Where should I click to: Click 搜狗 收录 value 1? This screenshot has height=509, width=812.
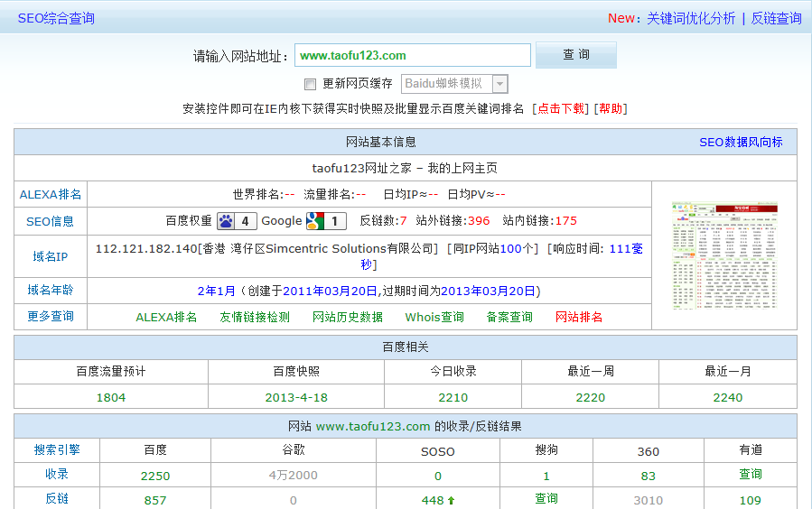(546, 476)
